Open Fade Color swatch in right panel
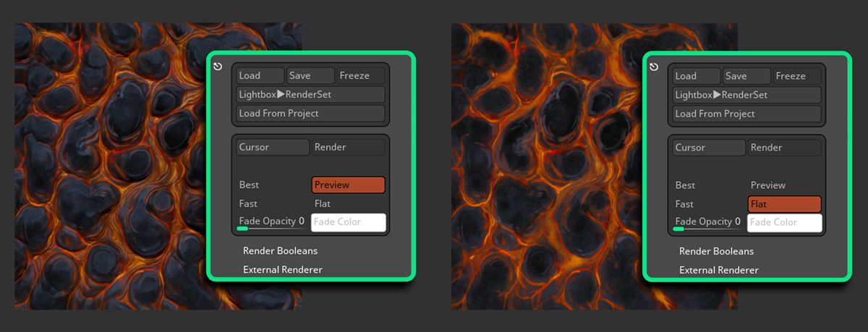Image resolution: width=868 pixels, height=332 pixels. [785, 223]
